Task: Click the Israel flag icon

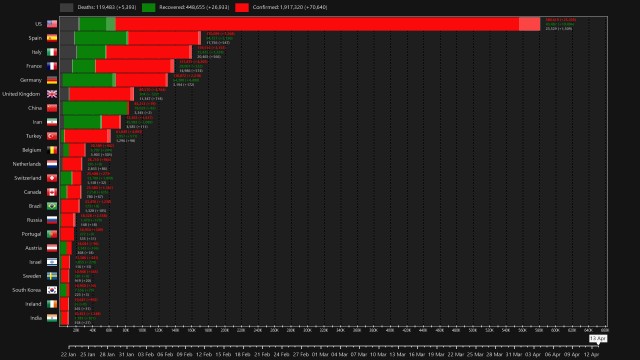Action: (52, 262)
